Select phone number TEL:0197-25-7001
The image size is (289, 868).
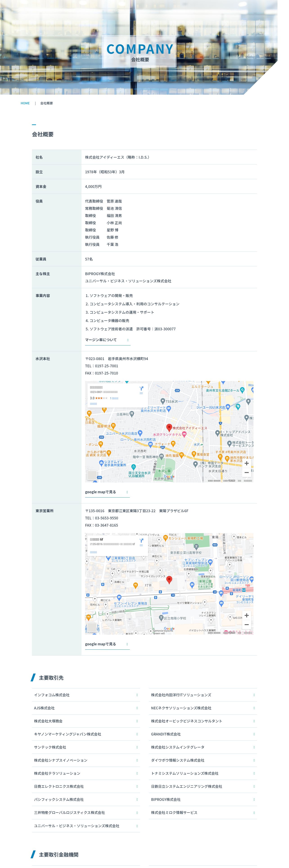[102, 366]
